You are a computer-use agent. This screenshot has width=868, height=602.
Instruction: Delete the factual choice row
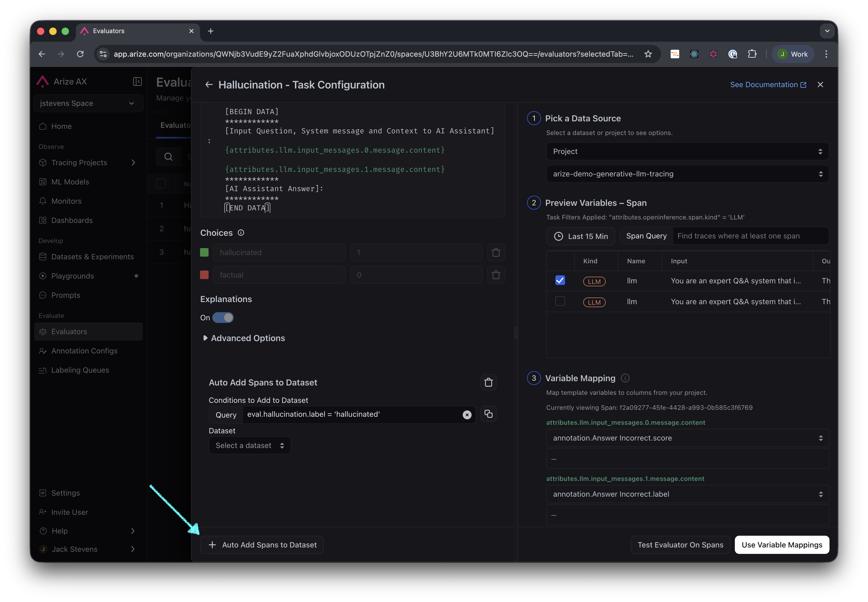[496, 275]
